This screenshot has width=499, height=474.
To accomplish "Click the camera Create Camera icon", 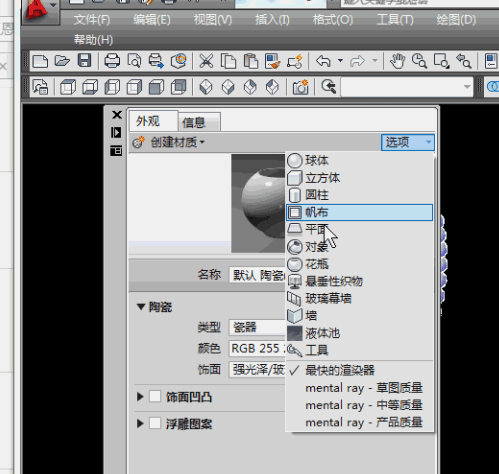I will click(x=300, y=87).
